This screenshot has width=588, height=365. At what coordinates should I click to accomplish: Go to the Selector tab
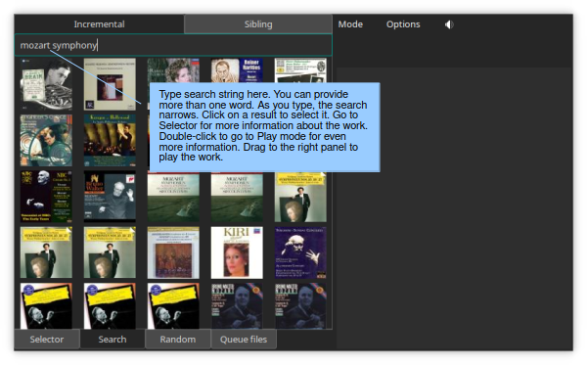47,340
